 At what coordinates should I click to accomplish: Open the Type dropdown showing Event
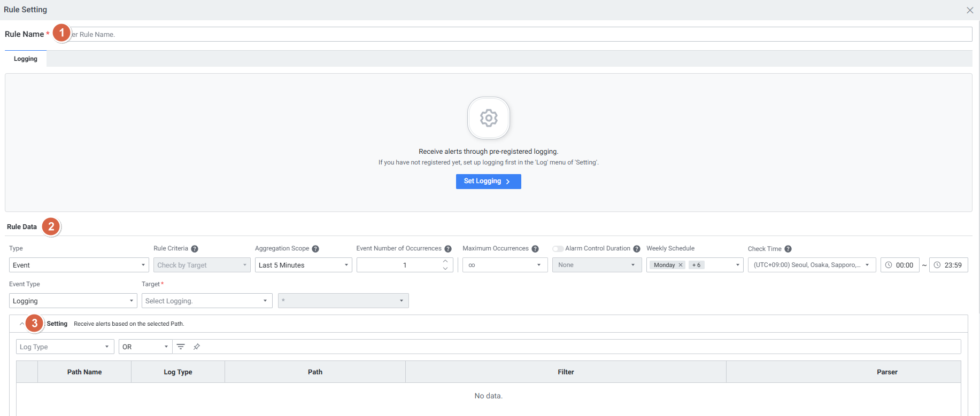[x=79, y=265]
